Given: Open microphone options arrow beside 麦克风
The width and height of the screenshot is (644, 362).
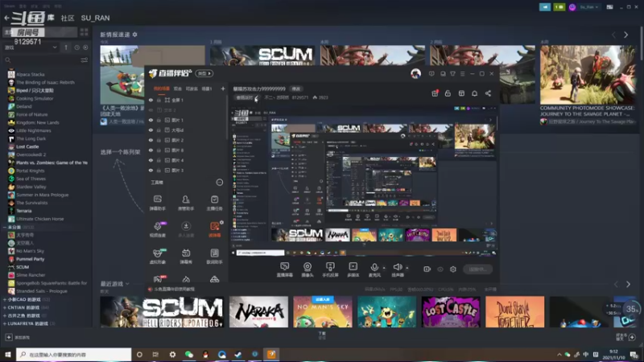Looking at the screenshot, I should click(x=384, y=268).
